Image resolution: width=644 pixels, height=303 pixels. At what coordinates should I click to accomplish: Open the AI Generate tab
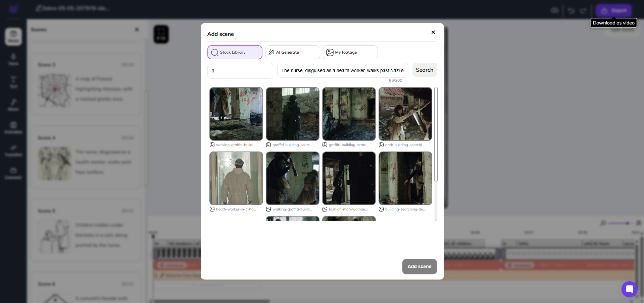[x=293, y=52]
